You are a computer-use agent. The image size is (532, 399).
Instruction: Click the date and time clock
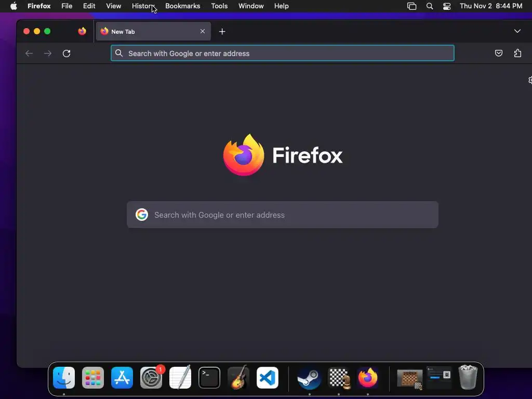pyautogui.click(x=491, y=6)
